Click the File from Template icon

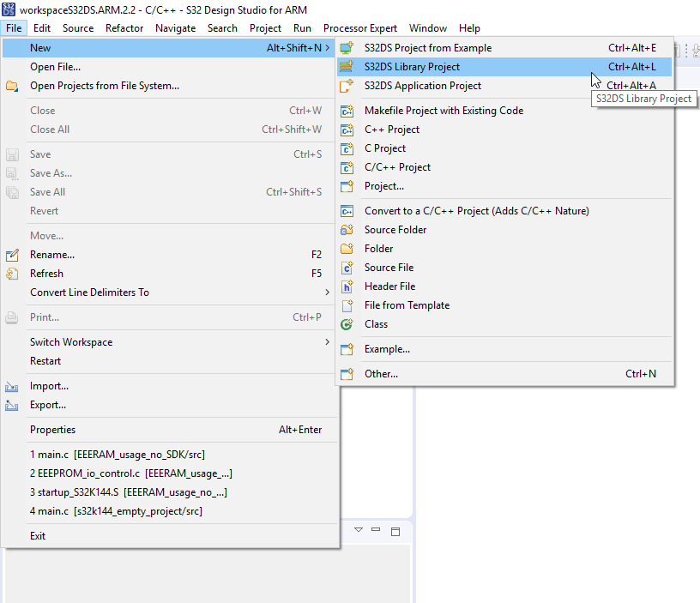pos(347,305)
